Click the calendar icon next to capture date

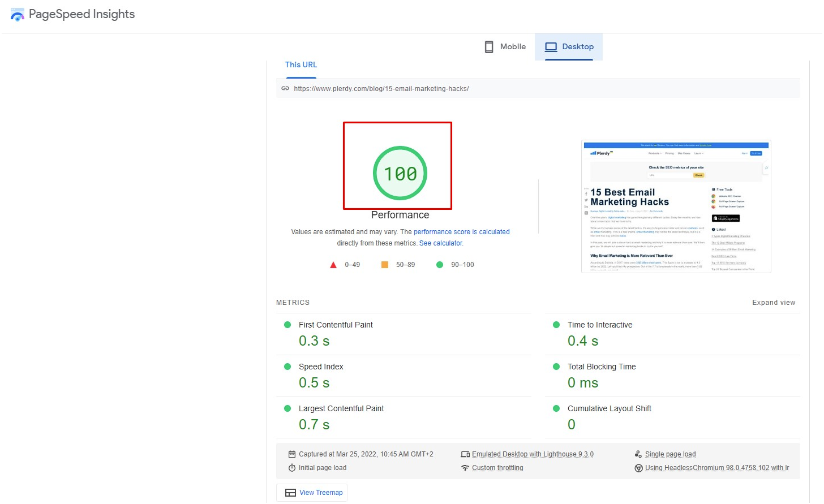point(291,454)
